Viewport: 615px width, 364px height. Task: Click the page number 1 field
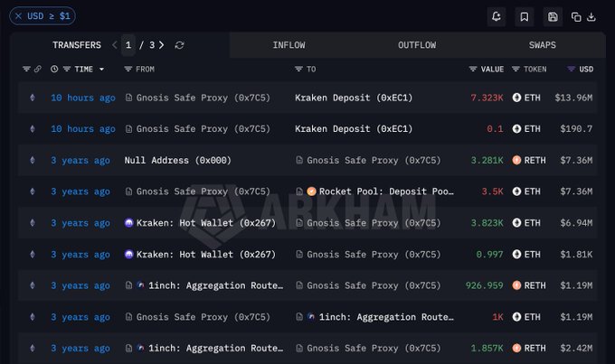(x=128, y=45)
